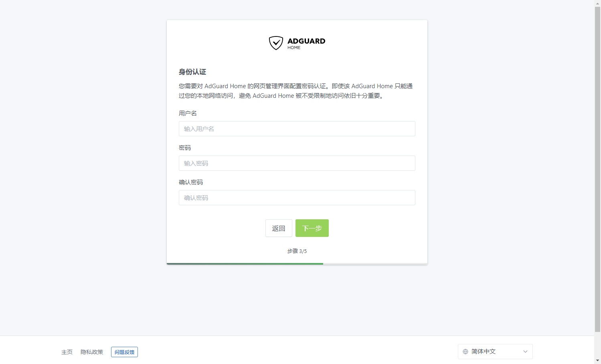Click the page scrollbar up arrow
601x364 pixels.
point(597,3)
